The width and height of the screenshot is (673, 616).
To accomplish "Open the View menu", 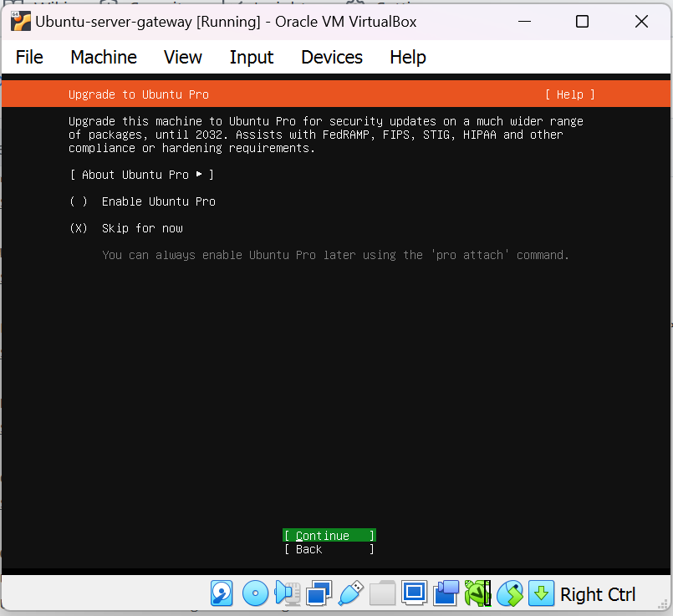I will (x=183, y=57).
